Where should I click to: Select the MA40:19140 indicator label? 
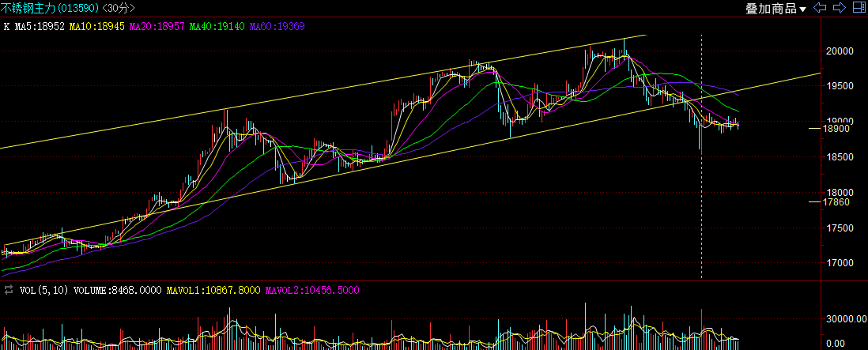[x=217, y=26]
